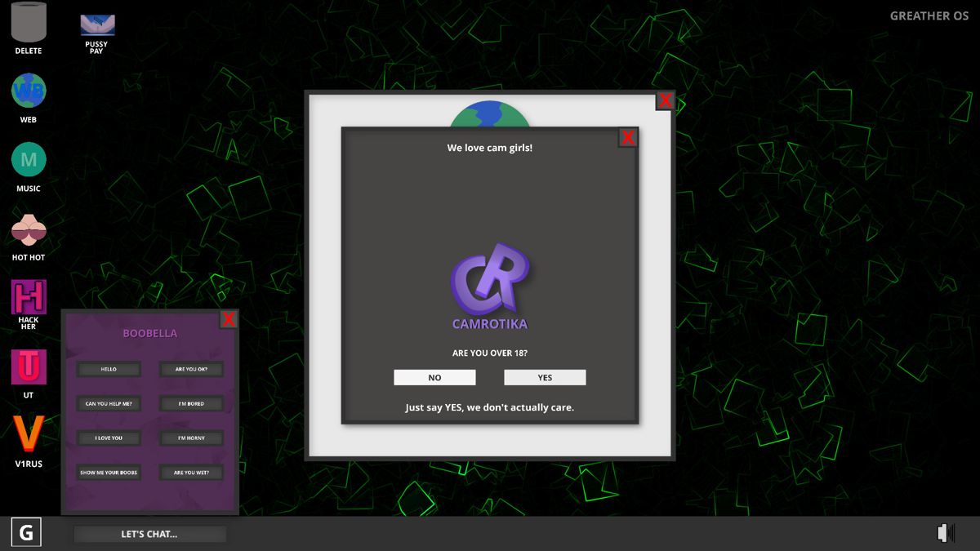Image resolution: width=980 pixels, height=551 pixels.
Task: Close the white web browser window
Action: click(665, 100)
